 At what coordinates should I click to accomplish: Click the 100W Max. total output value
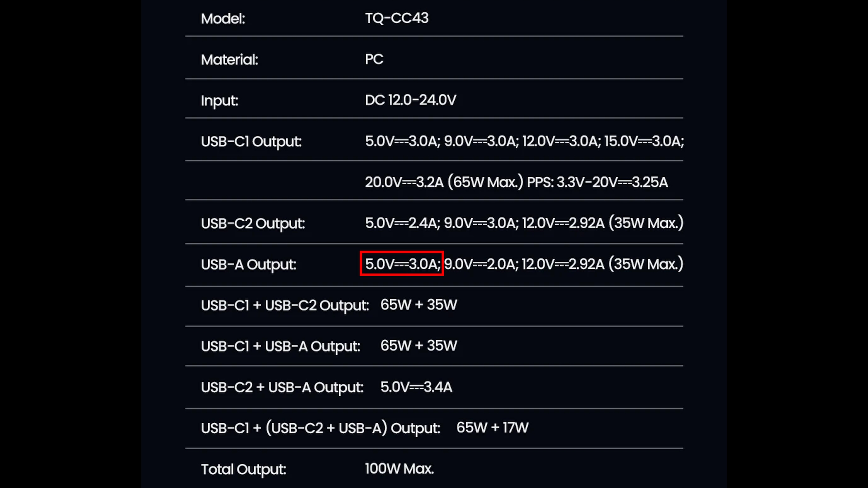click(x=399, y=469)
